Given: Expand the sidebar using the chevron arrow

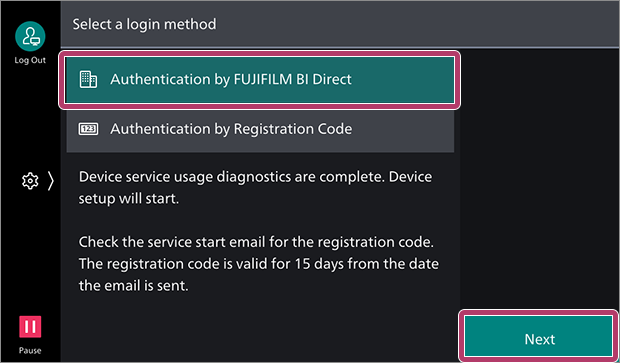Looking at the screenshot, I should pyautogui.click(x=51, y=181).
